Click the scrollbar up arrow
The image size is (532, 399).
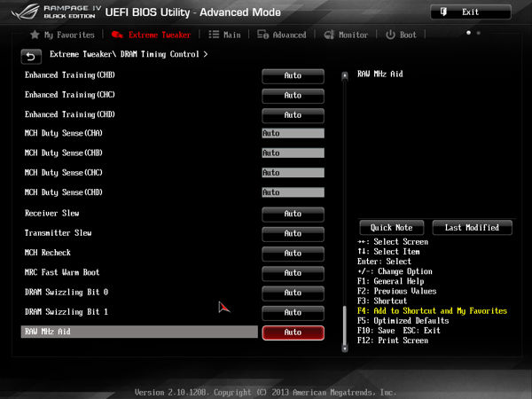pyautogui.click(x=345, y=76)
